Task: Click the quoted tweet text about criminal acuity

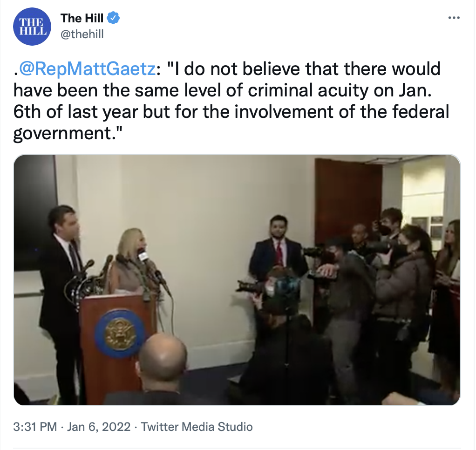Action: pos(231,101)
